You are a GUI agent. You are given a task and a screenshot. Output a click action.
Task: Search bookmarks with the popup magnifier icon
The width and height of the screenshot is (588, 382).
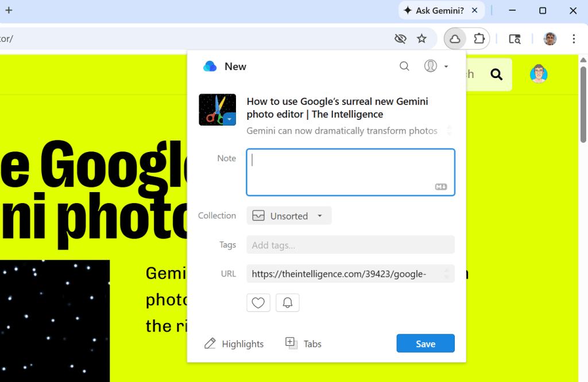(404, 67)
